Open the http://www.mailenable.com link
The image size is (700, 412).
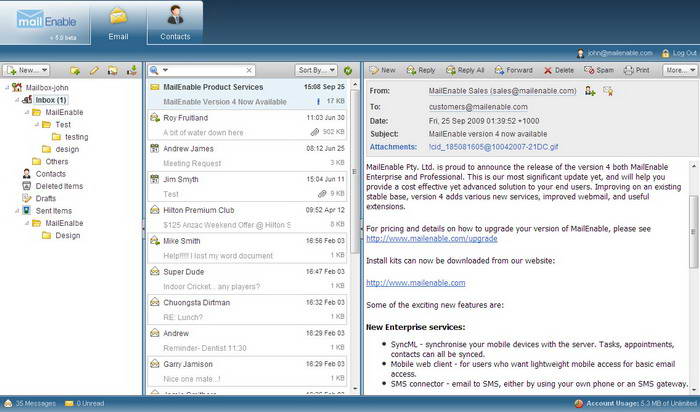(416, 283)
